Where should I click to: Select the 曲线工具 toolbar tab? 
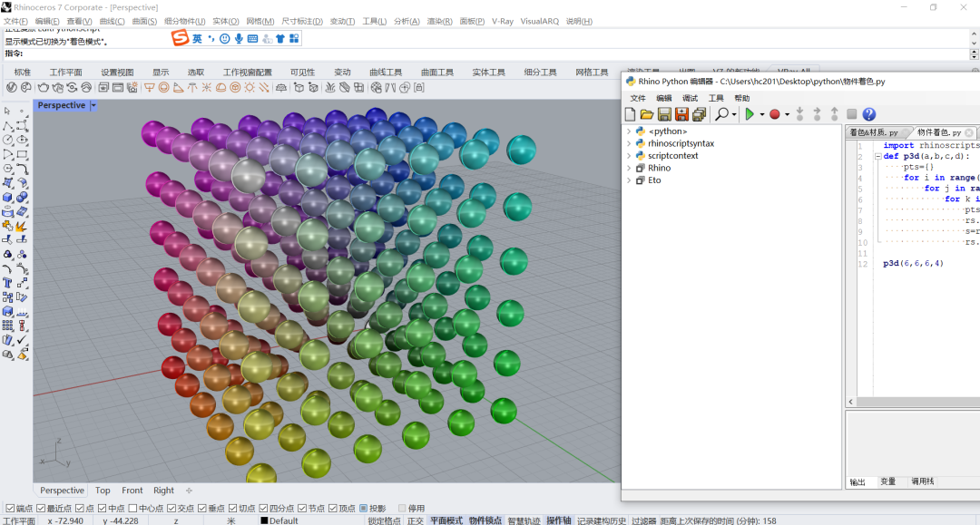386,73
